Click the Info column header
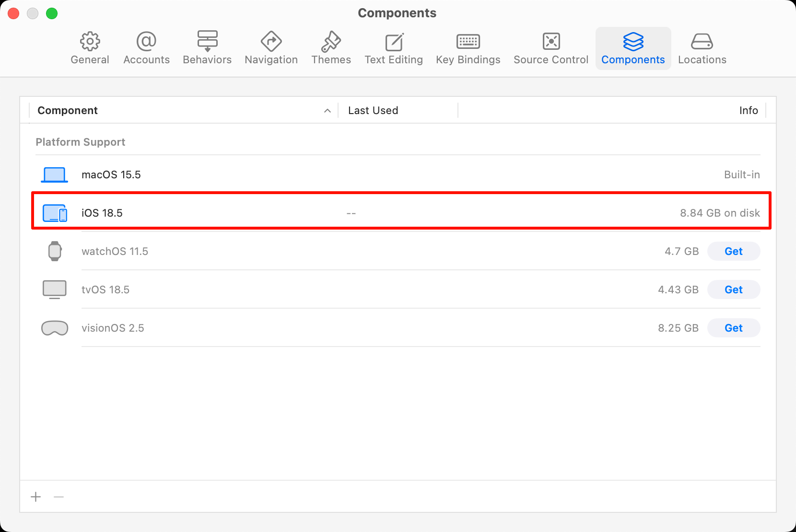The image size is (796, 532). 749,111
